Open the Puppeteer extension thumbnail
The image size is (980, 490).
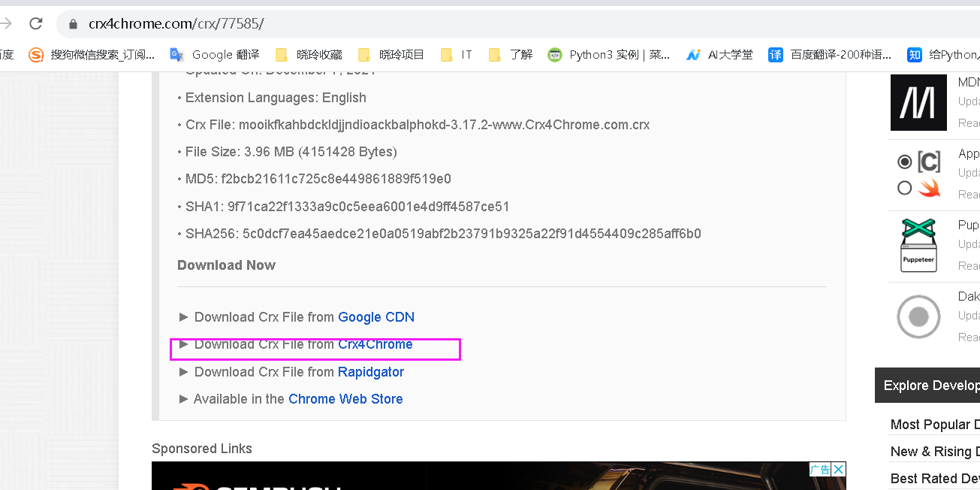(x=919, y=246)
